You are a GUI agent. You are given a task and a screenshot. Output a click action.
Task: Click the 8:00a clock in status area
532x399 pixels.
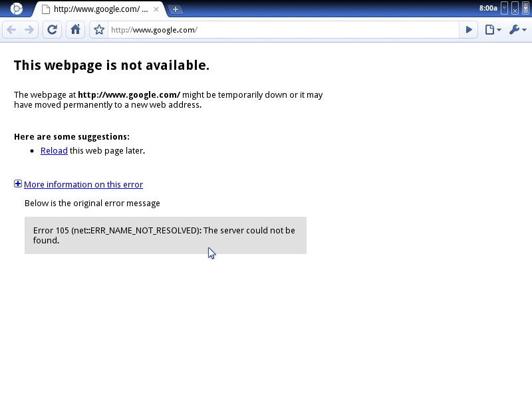coord(487,8)
